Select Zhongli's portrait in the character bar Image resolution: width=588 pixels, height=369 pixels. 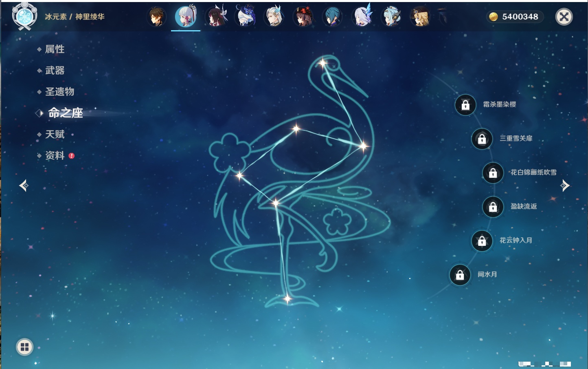coord(156,17)
